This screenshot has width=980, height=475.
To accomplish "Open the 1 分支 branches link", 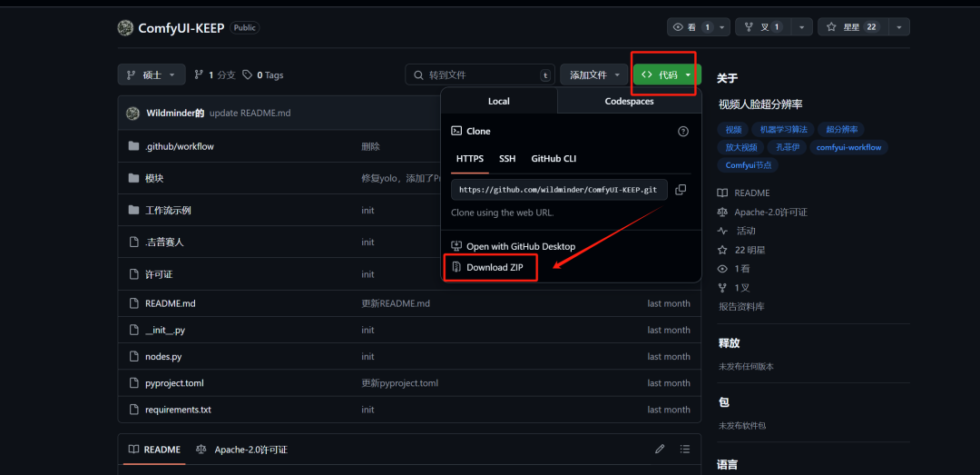I will click(x=215, y=74).
